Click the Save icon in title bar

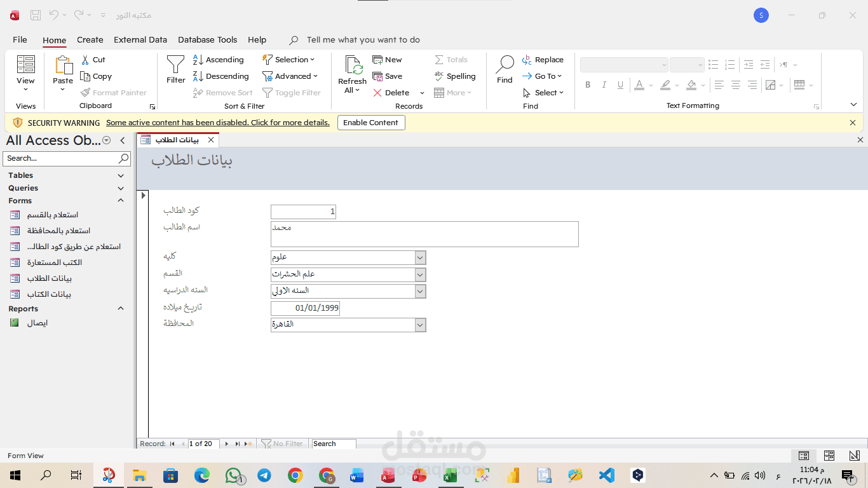(x=36, y=15)
